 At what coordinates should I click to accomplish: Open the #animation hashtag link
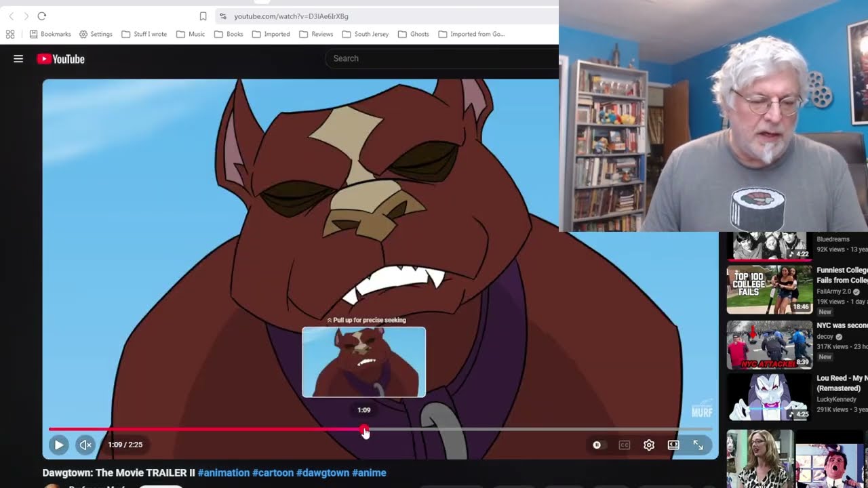point(224,473)
